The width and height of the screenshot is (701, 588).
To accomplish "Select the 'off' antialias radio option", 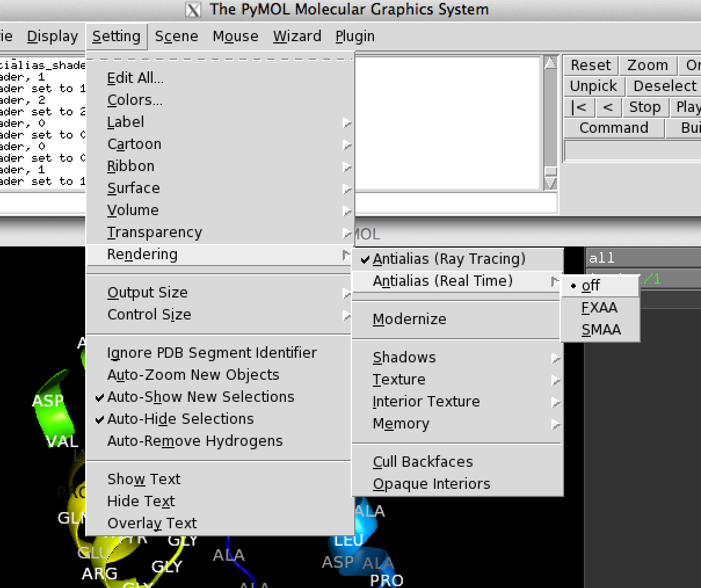I will click(591, 286).
